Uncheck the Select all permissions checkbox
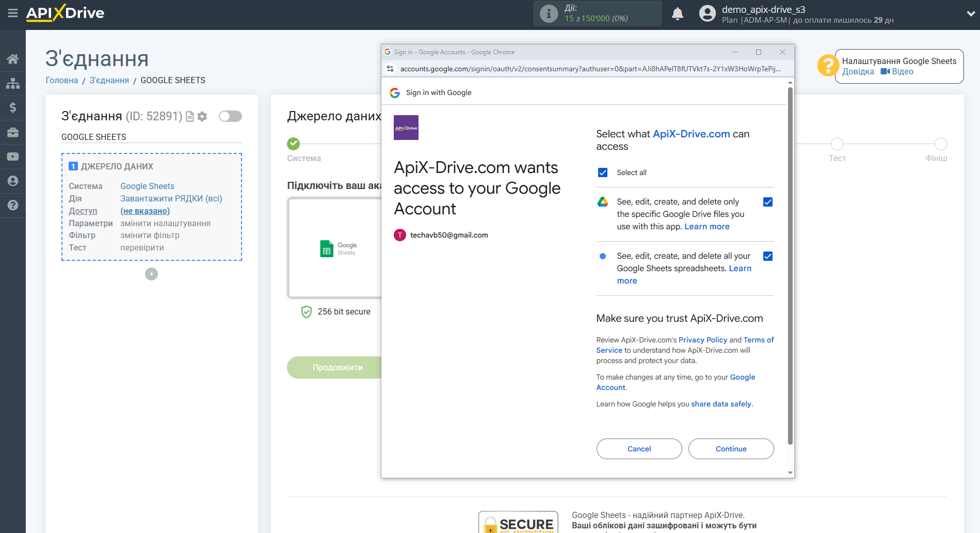The width and height of the screenshot is (980, 533). (x=602, y=172)
